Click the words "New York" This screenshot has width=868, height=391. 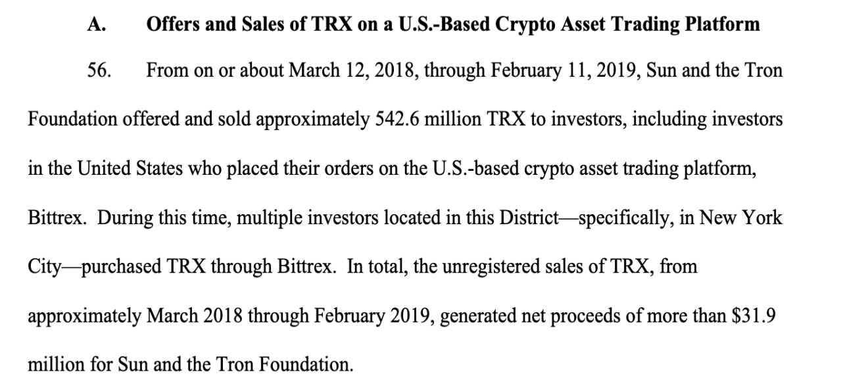pyautogui.click(x=747, y=218)
